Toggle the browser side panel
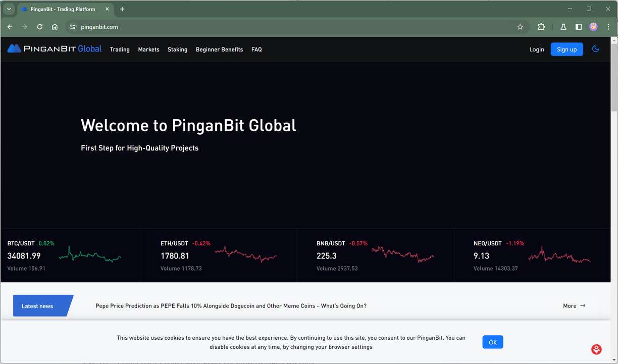618x364 pixels. point(579,27)
